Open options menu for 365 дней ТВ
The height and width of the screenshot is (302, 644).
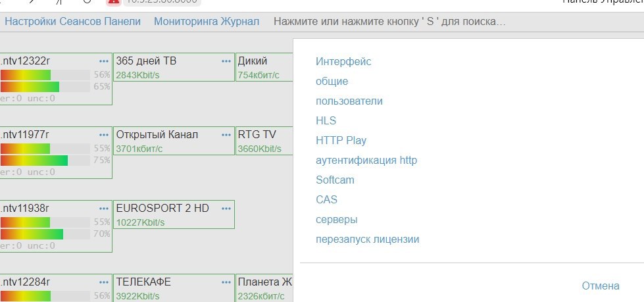[x=226, y=61]
